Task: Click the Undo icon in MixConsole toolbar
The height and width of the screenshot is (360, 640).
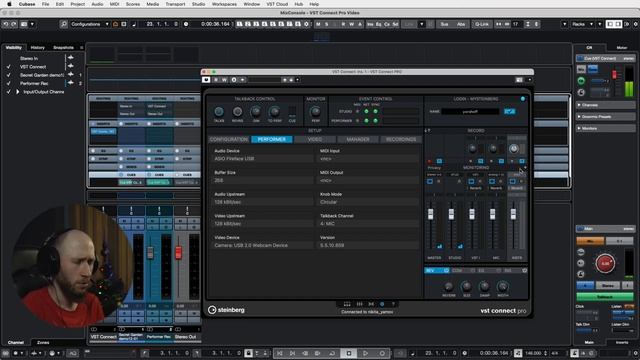Action: point(6,24)
